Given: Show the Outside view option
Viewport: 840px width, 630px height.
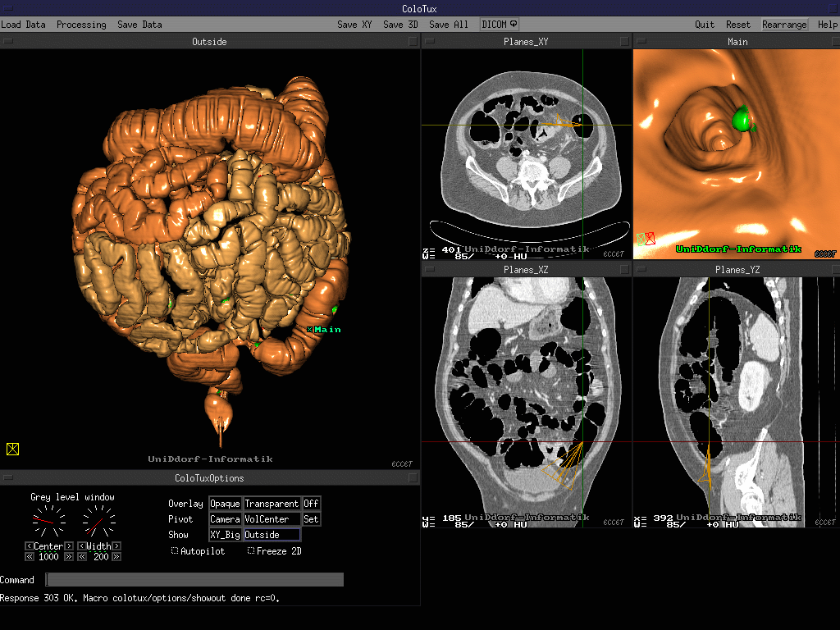Looking at the screenshot, I should pos(272,535).
